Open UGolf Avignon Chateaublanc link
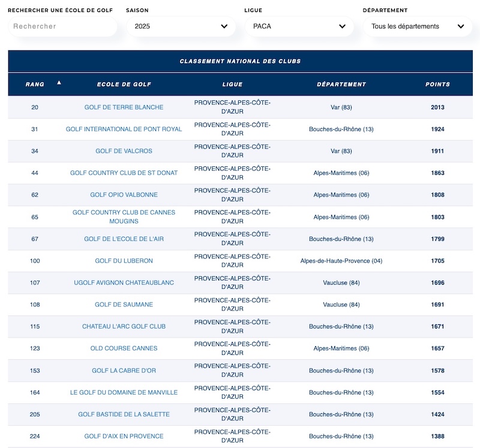The width and height of the screenshot is (480, 448). [124, 282]
